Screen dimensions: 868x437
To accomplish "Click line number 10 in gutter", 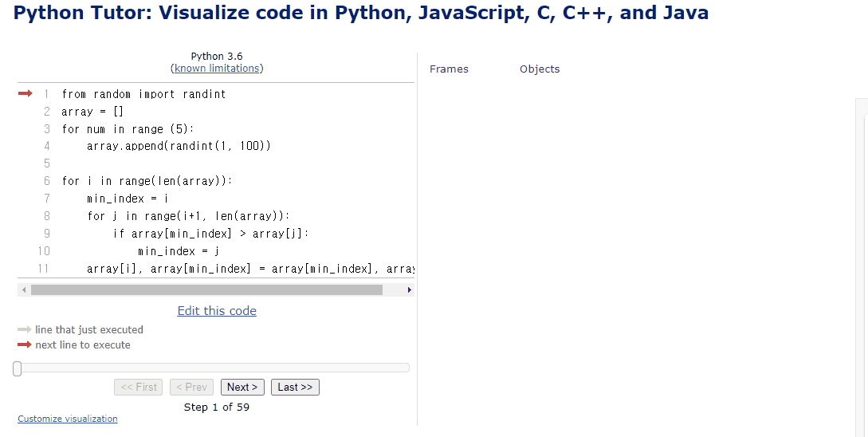I will [44, 251].
